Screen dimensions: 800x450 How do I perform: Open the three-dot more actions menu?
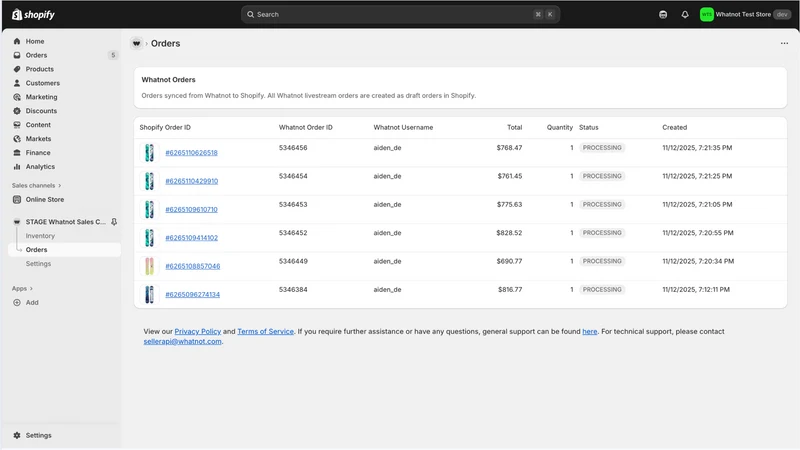(x=784, y=43)
